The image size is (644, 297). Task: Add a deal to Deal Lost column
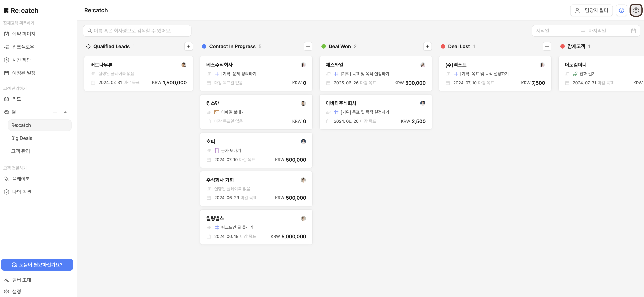coord(547,46)
